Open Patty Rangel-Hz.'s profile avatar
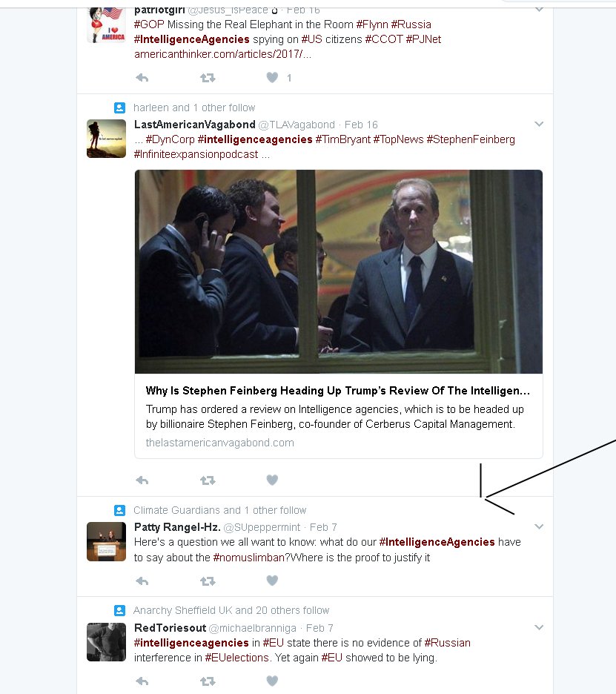The image size is (616, 694). (106, 542)
